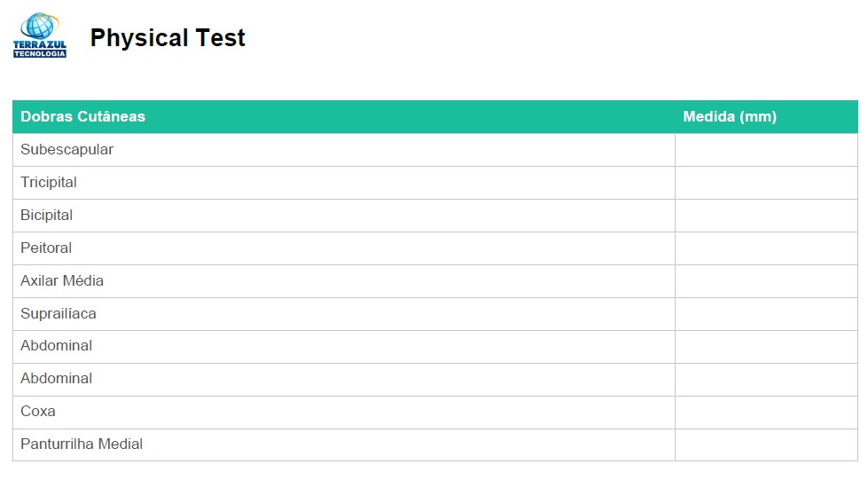Click the Subescapular measurement field
Screen dimensions: 868x480
(766, 150)
